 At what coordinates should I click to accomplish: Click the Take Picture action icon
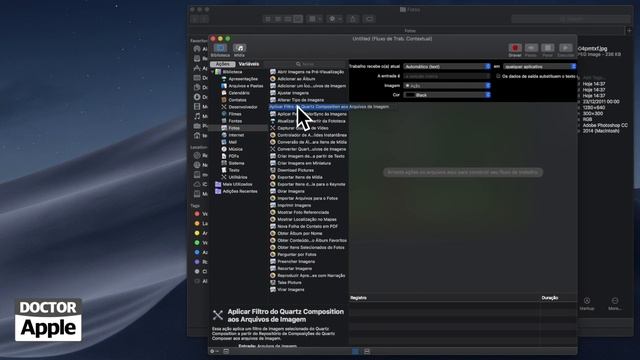click(x=273, y=282)
